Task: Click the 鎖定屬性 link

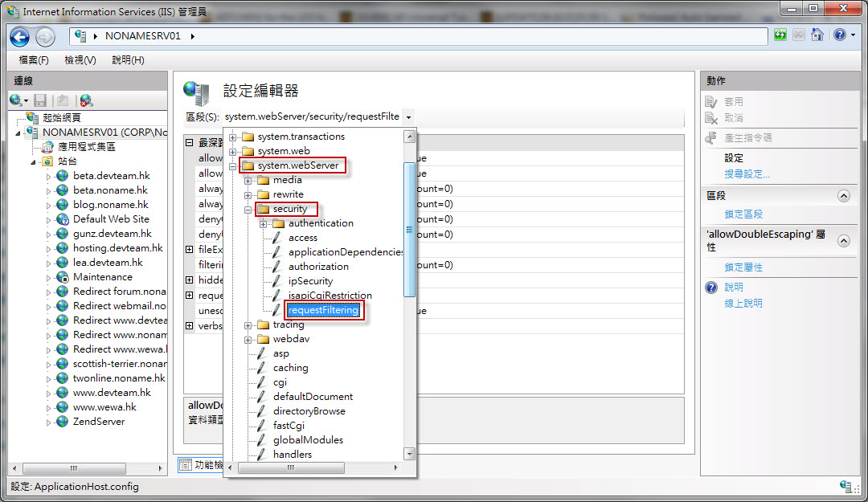Action: [x=743, y=267]
